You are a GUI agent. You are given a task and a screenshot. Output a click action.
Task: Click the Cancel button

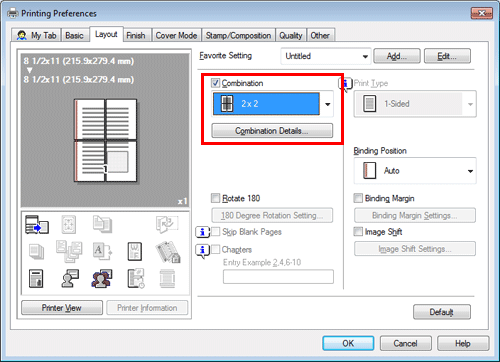(x=405, y=343)
